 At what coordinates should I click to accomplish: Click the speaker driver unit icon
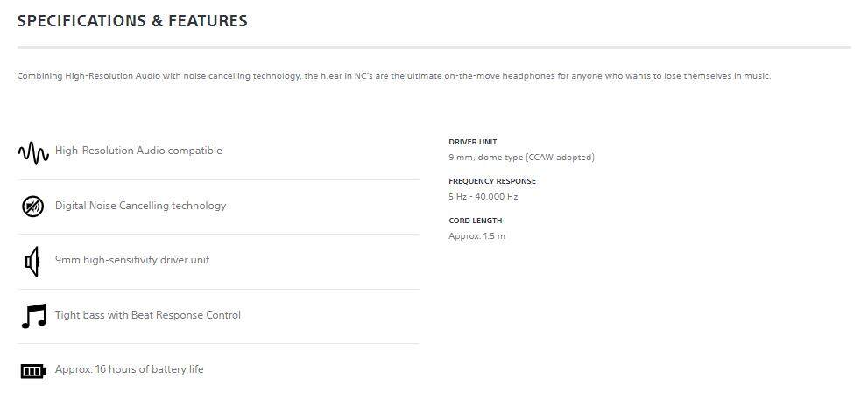32,261
